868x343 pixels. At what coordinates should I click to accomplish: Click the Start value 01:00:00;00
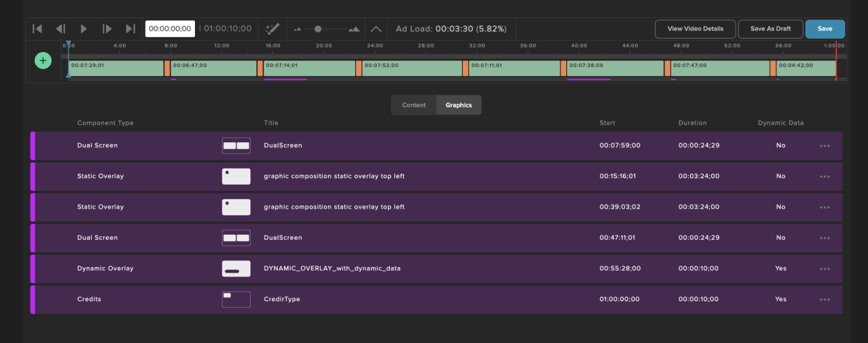click(620, 300)
